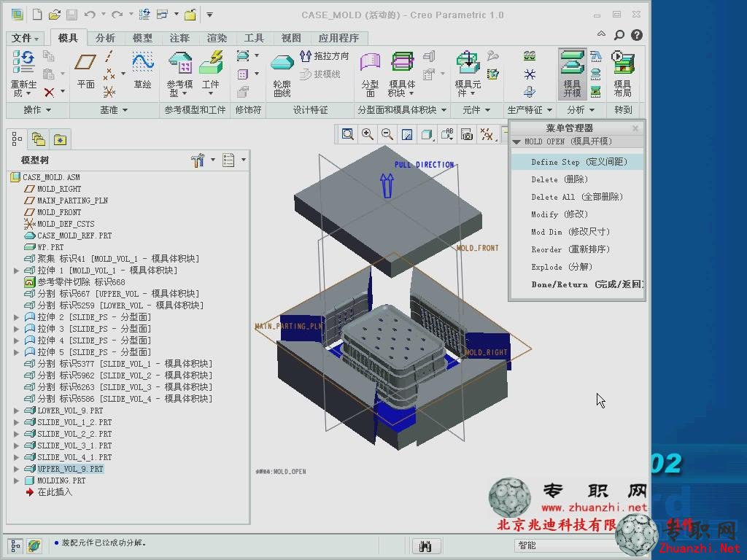Click the Search magnifier icon near Help
Viewport: 747px width, 560px height.
click(619, 35)
